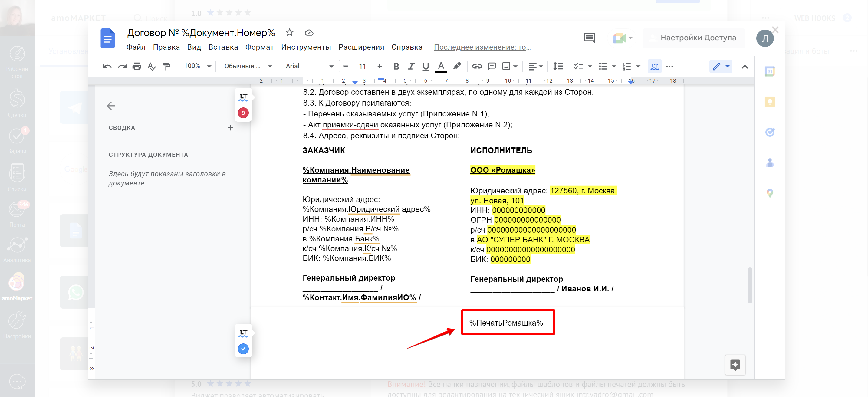Open the Файл menu
Screen dimensions: 868x397
click(136, 47)
